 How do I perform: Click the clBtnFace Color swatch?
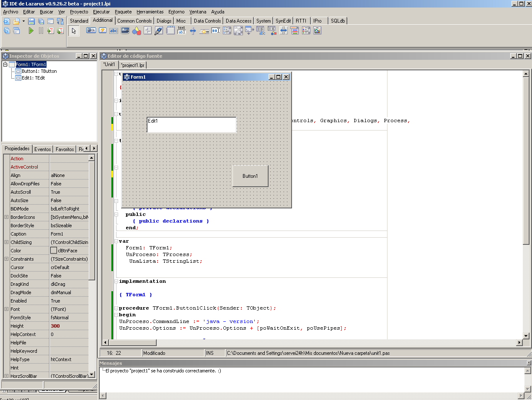pyautogui.click(x=54, y=250)
